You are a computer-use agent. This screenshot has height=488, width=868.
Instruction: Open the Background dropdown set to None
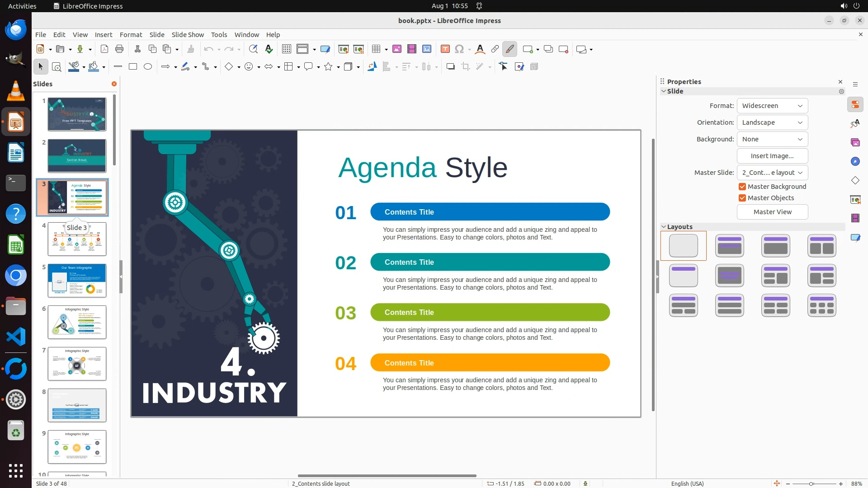point(772,139)
